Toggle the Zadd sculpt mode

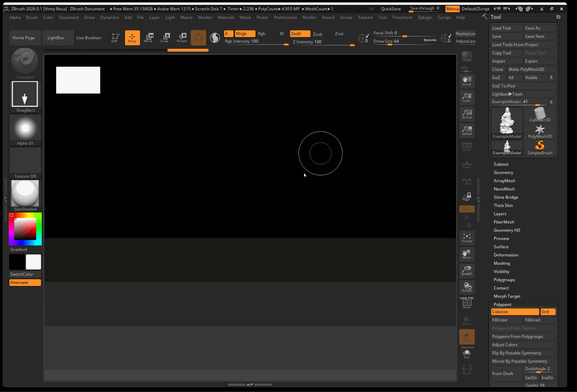[300, 33]
